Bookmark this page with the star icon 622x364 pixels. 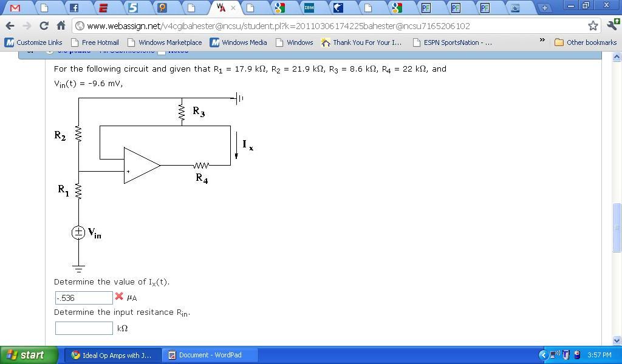coord(593,25)
